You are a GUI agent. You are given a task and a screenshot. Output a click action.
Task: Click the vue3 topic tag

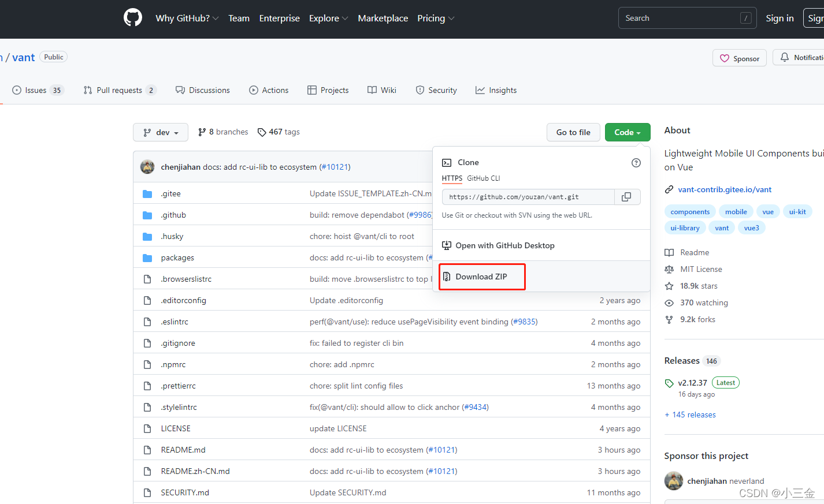tap(752, 228)
